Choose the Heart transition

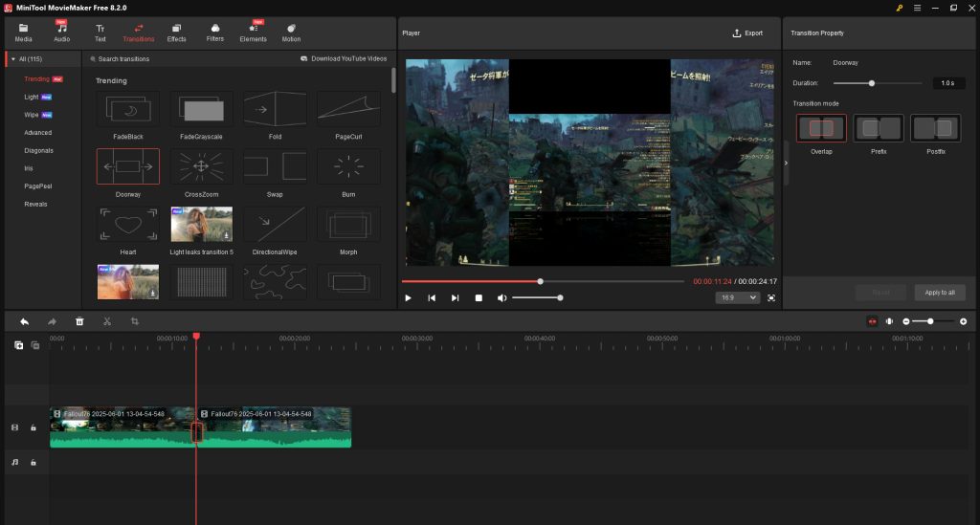click(x=128, y=224)
